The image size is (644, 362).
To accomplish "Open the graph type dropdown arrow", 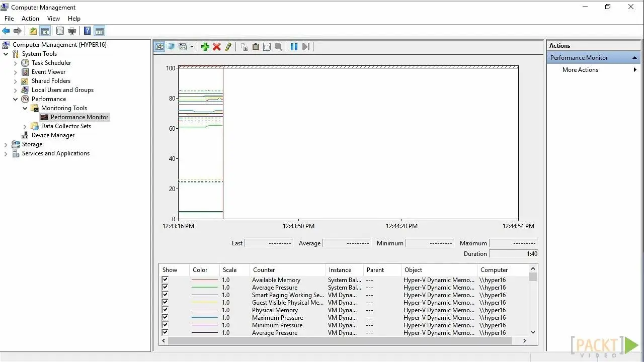I will click(x=192, y=47).
